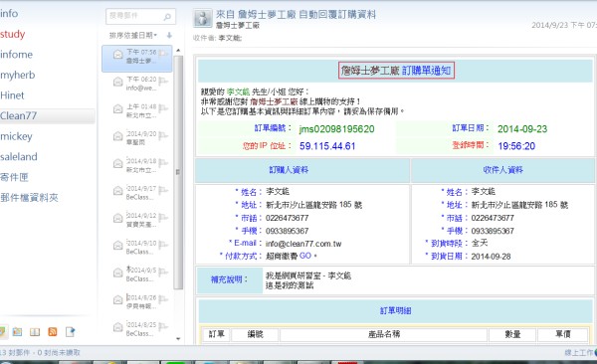Click the 詹姆士夢工廠 訂購單通知 heading link
597x364 pixels.
pyautogui.click(x=396, y=71)
